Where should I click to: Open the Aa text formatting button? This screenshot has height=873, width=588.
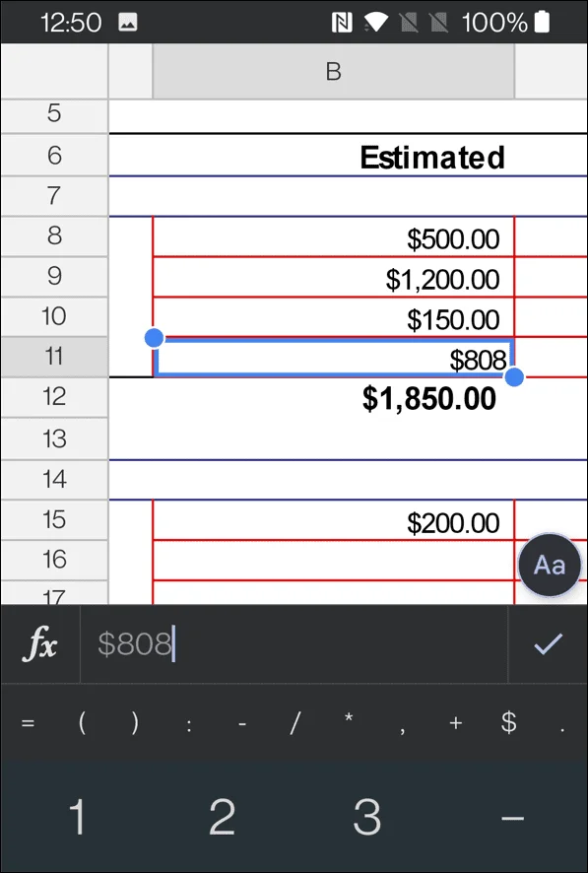550,566
